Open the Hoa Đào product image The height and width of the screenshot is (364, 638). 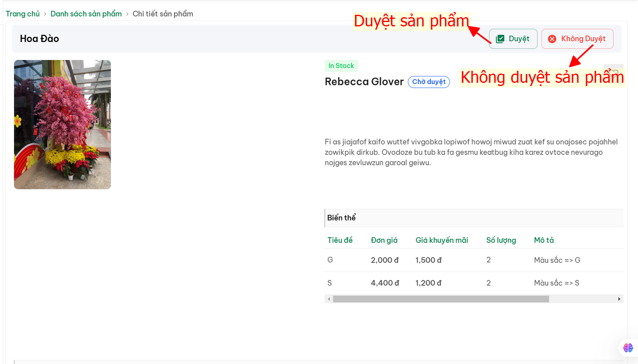pos(62,124)
